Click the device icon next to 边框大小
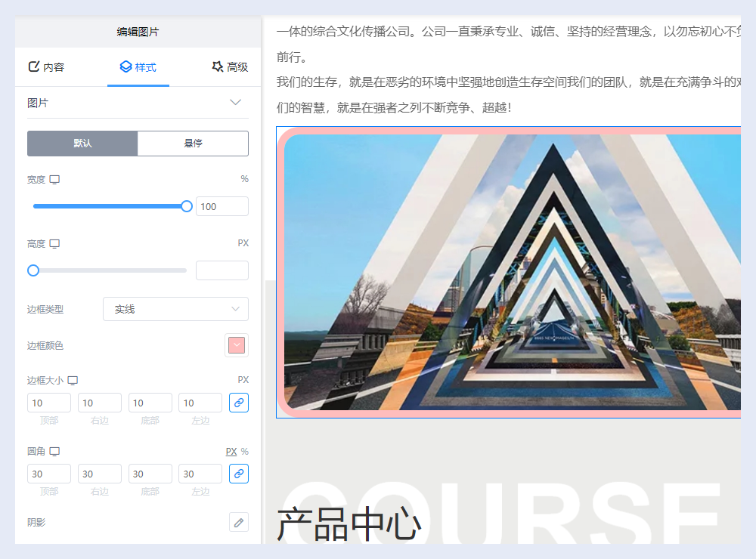756x559 pixels. pyautogui.click(x=73, y=381)
